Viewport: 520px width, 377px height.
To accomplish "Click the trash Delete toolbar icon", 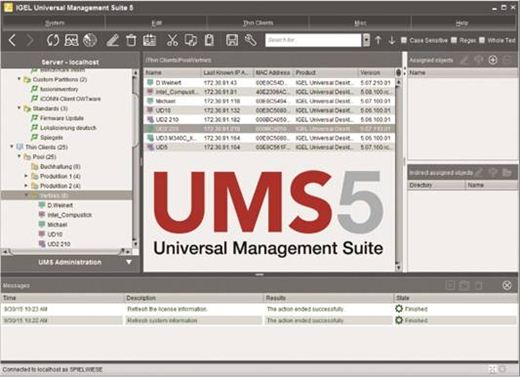I will tap(131, 40).
